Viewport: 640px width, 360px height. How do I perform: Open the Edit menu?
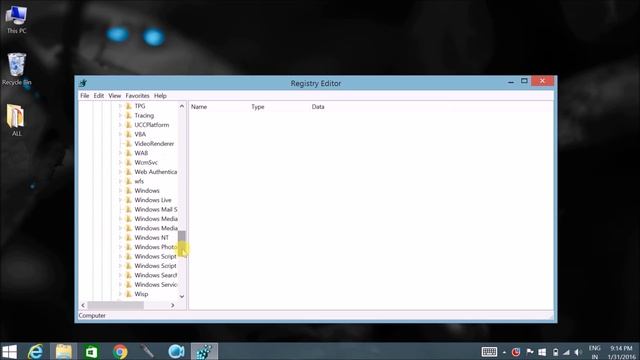[x=99, y=96]
